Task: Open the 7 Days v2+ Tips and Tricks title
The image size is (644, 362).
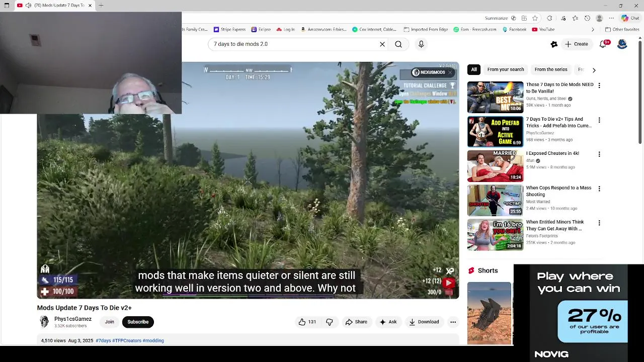Action: click(558, 123)
